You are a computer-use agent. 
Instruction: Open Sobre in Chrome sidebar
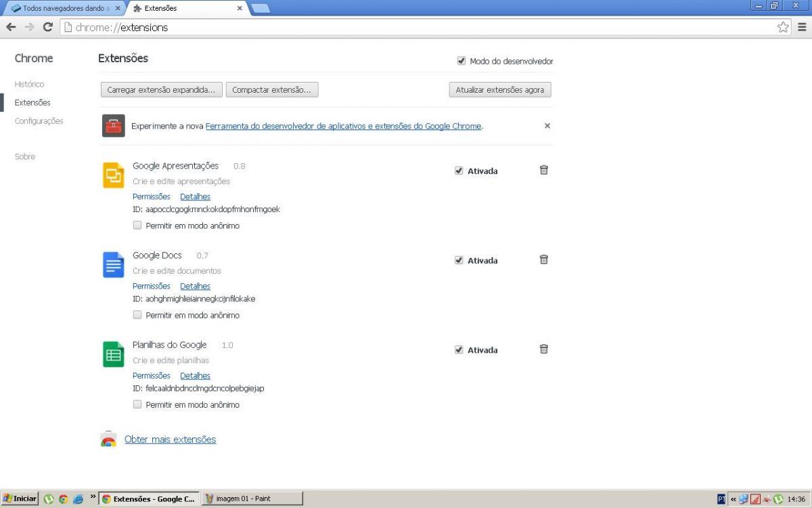point(25,156)
